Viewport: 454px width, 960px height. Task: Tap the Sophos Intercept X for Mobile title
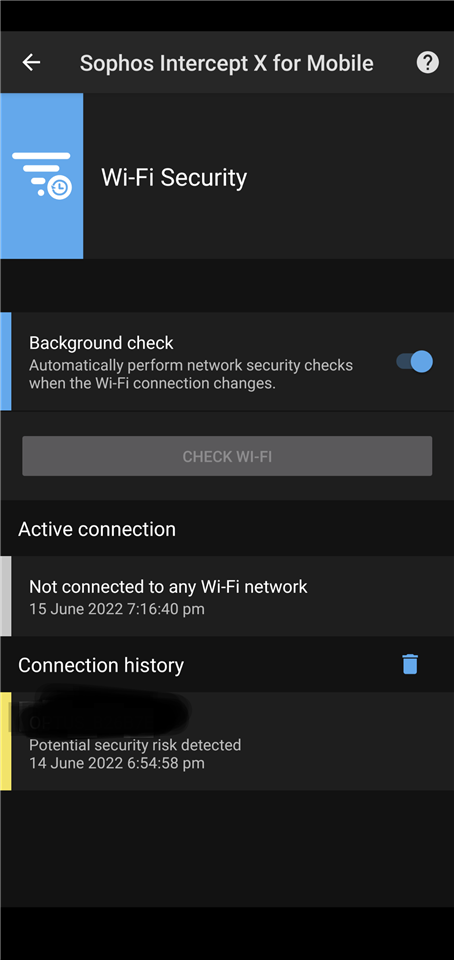point(226,62)
